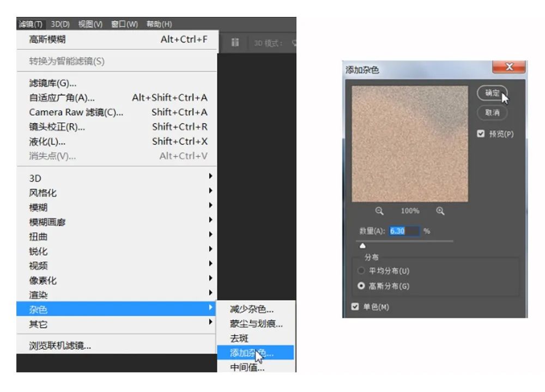Screen dimensions: 545x392
Task: Click the 取消 button
Action: [x=492, y=113]
